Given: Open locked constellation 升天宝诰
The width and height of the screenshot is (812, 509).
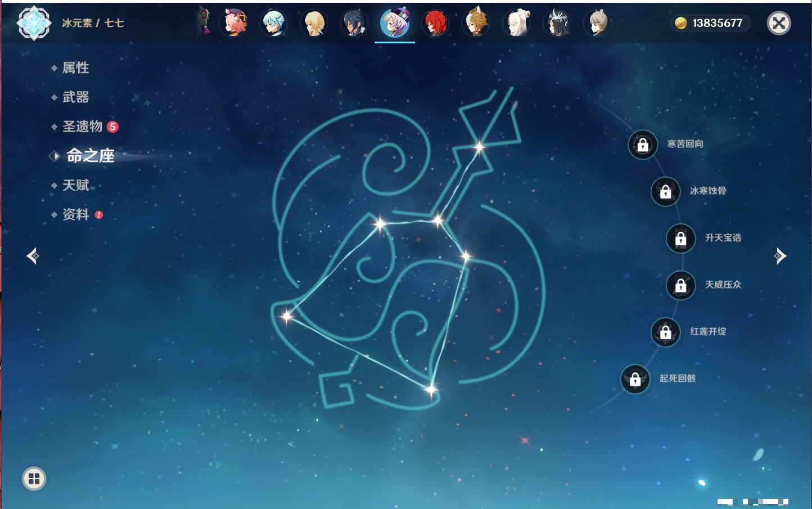Looking at the screenshot, I should pyautogui.click(x=680, y=238).
